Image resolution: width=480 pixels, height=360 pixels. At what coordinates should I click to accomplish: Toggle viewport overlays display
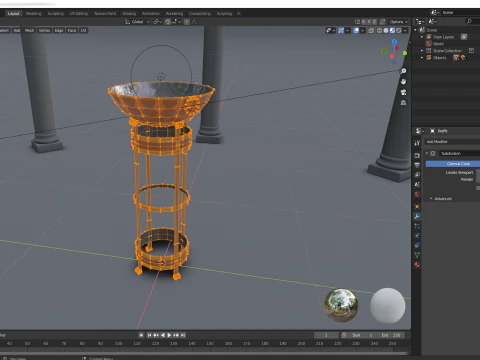point(356,30)
